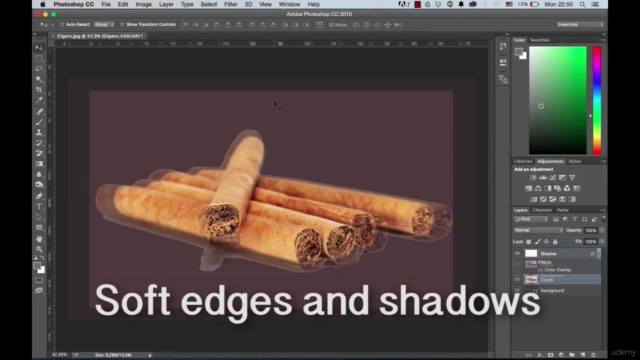Switch to the Channels tab

click(x=542, y=210)
